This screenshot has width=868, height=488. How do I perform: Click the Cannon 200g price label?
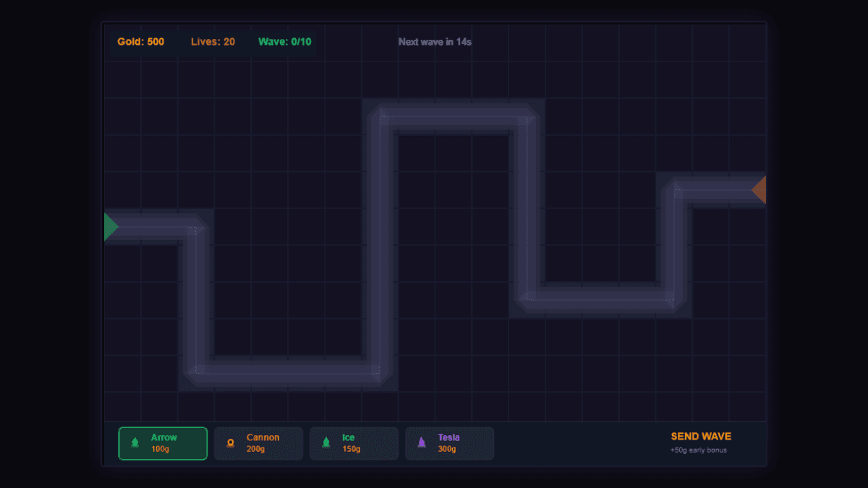point(255,449)
